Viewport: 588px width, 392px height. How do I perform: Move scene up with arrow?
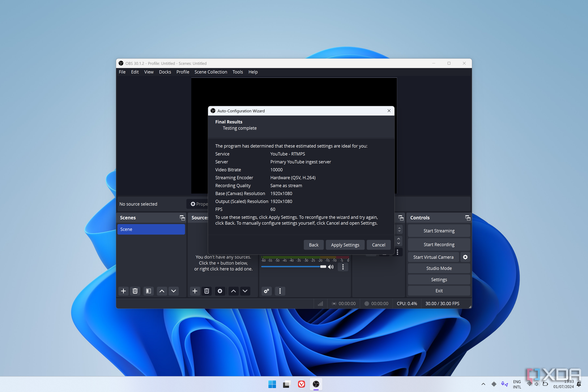[x=162, y=291]
